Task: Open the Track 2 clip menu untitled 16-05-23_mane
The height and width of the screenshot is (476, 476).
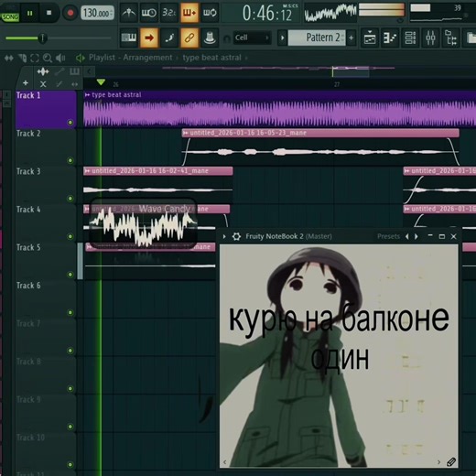Action: [x=185, y=133]
